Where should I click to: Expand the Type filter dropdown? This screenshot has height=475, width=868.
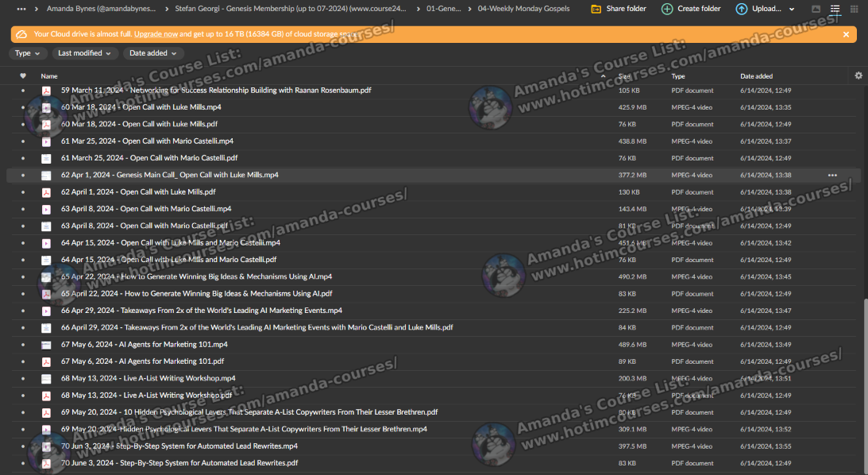(x=28, y=53)
